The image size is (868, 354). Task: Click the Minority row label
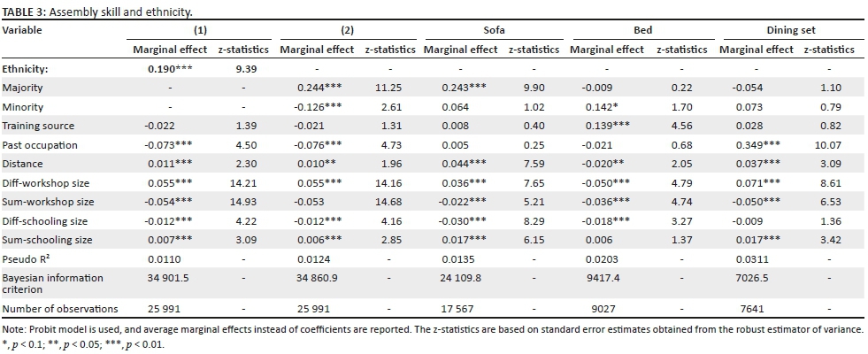pos(23,107)
